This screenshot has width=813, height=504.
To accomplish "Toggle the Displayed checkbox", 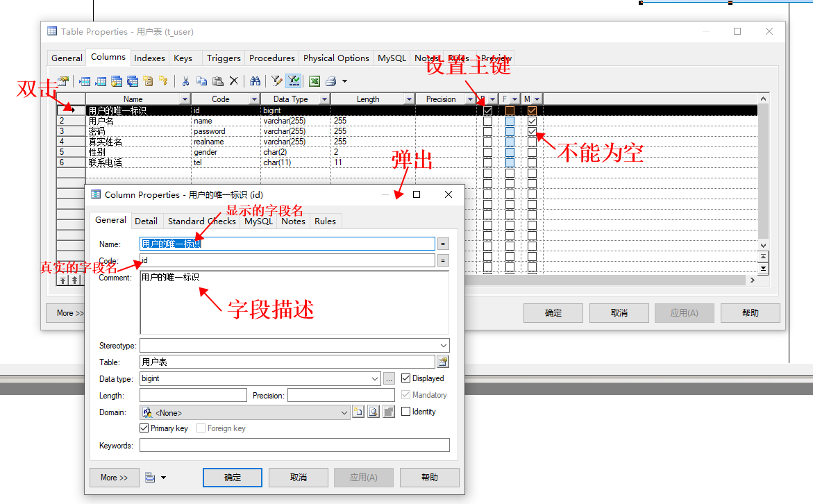I will pyautogui.click(x=406, y=378).
